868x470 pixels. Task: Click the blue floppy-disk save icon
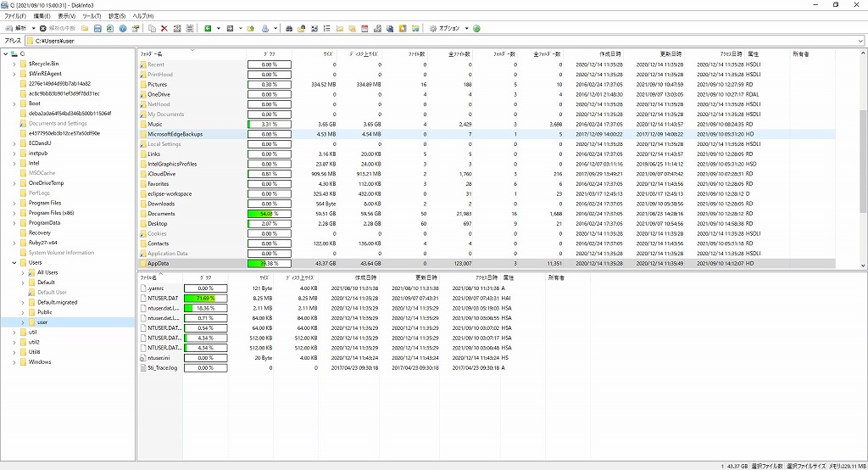pyautogui.click(x=97, y=28)
